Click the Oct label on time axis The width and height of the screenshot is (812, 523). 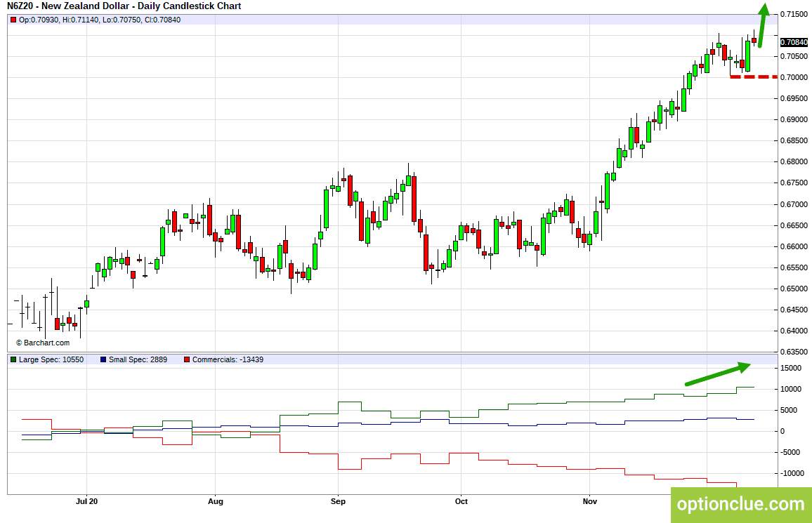point(461,501)
